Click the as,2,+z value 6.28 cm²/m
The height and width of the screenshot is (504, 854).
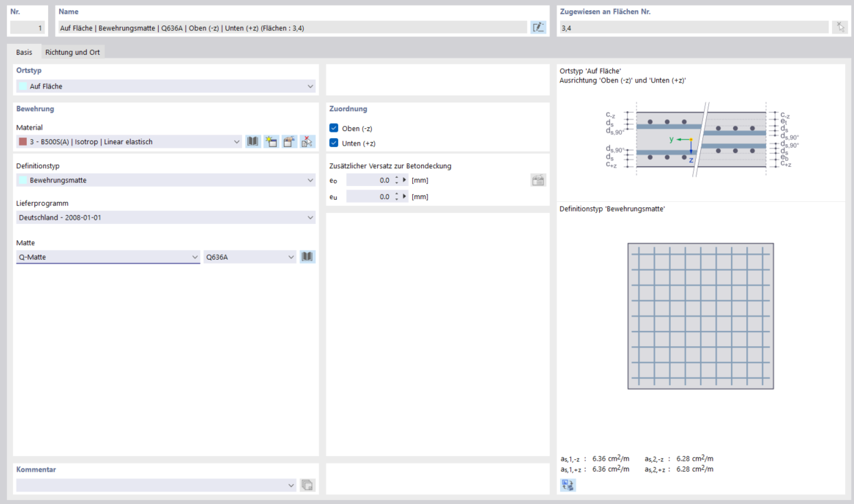(x=695, y=469)
